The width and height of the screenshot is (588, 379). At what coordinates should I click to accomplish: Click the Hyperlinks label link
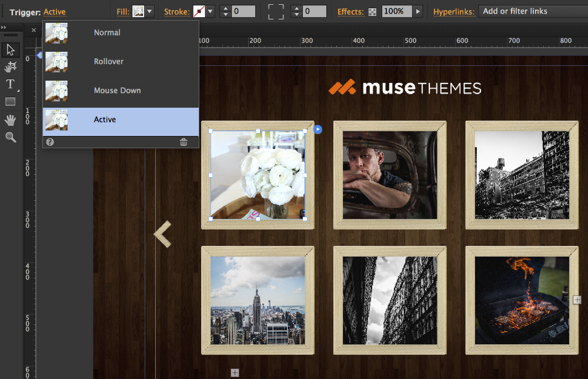[x=453, y=12]
